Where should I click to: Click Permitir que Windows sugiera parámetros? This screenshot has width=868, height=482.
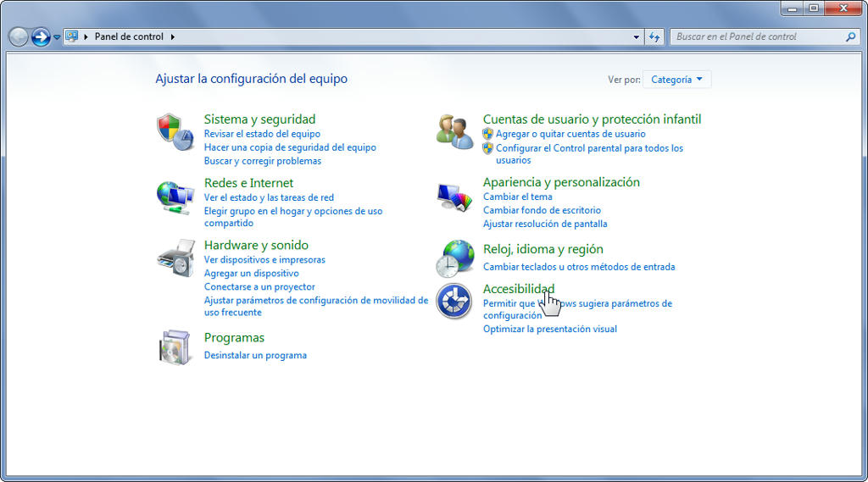(577, 309)
